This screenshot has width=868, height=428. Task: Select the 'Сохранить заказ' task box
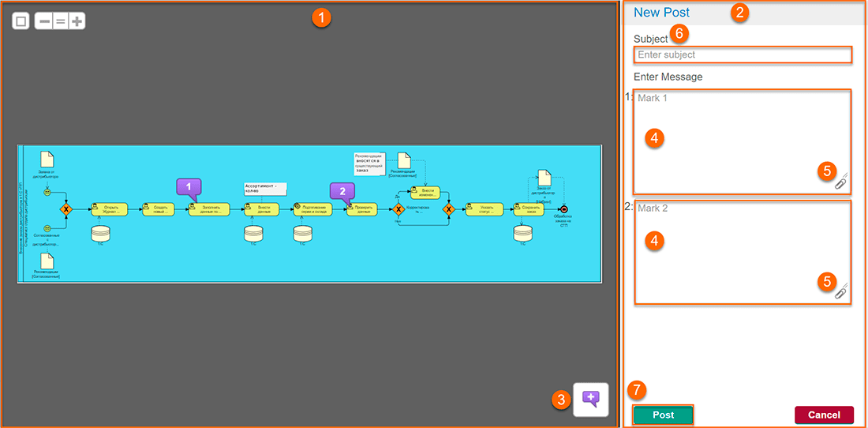point(529,209)
